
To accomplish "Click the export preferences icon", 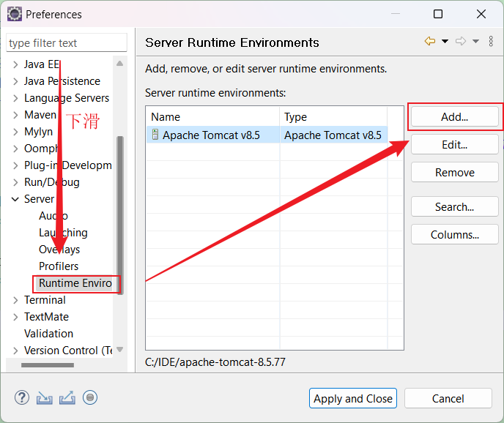I will pyautogui.click(x=67, y=398).
